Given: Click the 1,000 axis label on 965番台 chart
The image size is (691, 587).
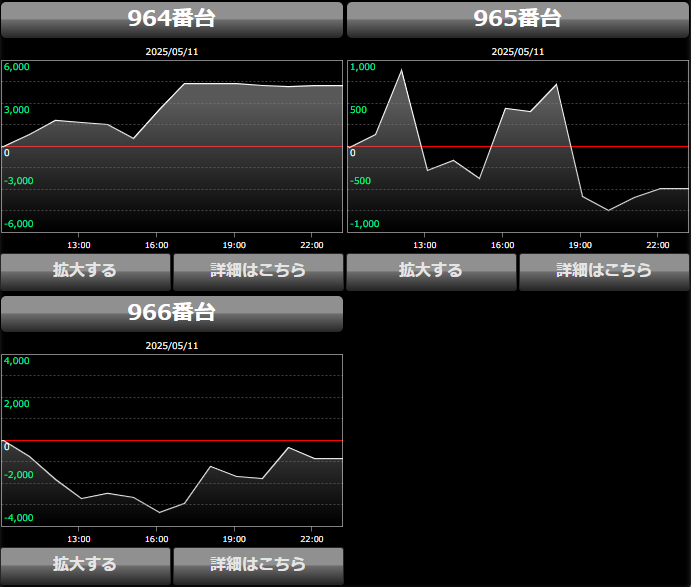Looking at the screenshot, I should tap(363, 67).
